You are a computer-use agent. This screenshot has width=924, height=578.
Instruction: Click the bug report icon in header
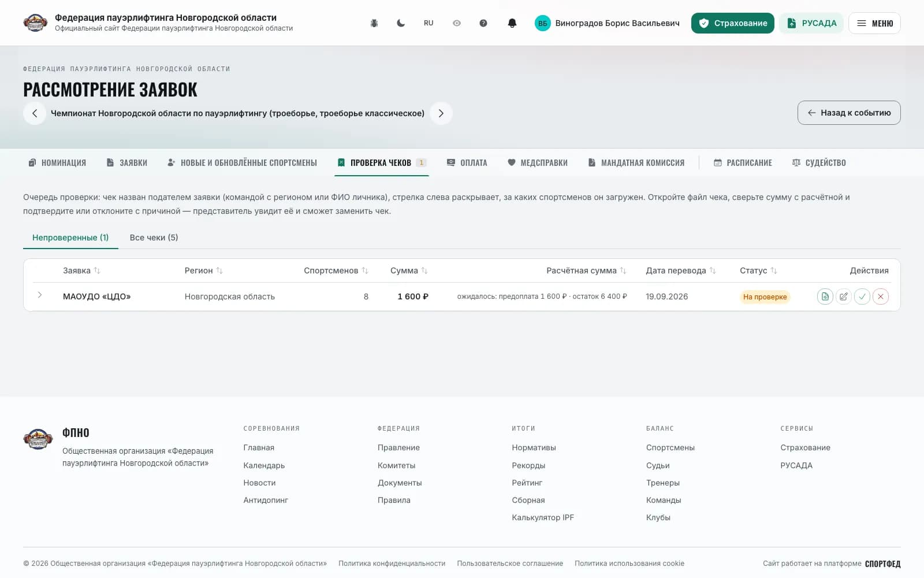374,23
